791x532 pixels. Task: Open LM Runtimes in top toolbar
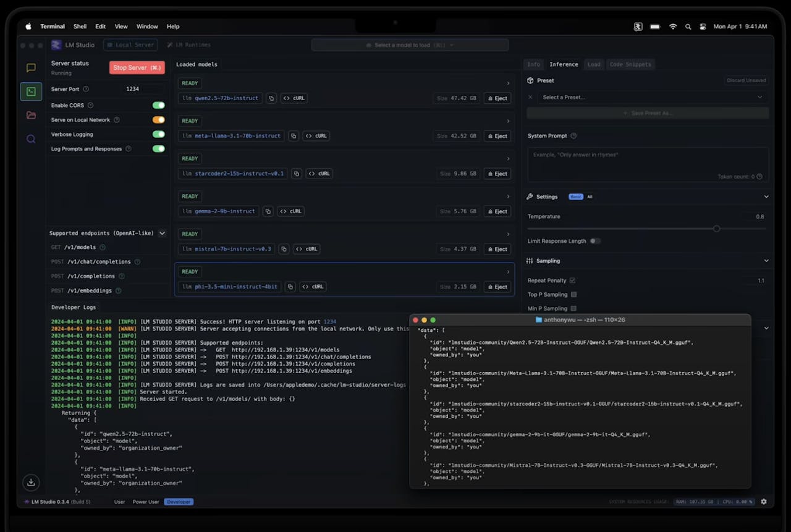click(x=188, y=45)
